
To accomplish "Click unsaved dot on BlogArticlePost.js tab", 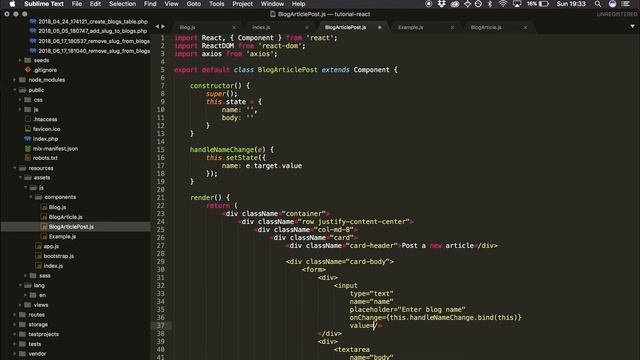I will (380, 27).
